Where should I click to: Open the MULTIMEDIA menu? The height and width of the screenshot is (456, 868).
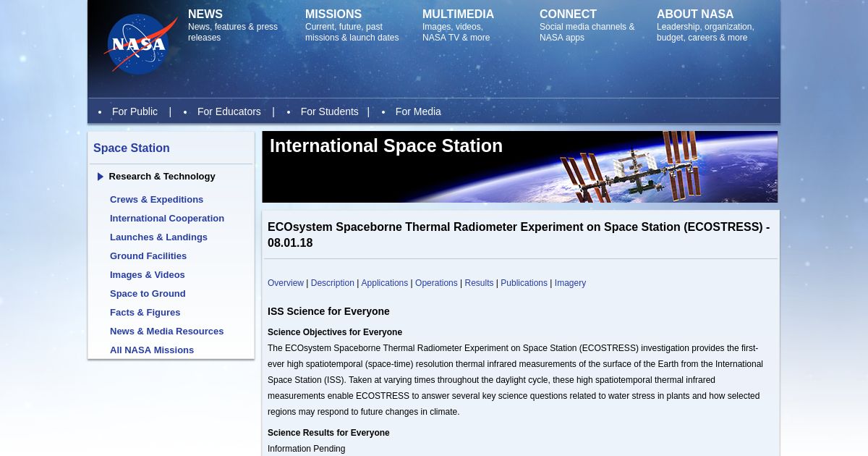click(x=459, y=14)
